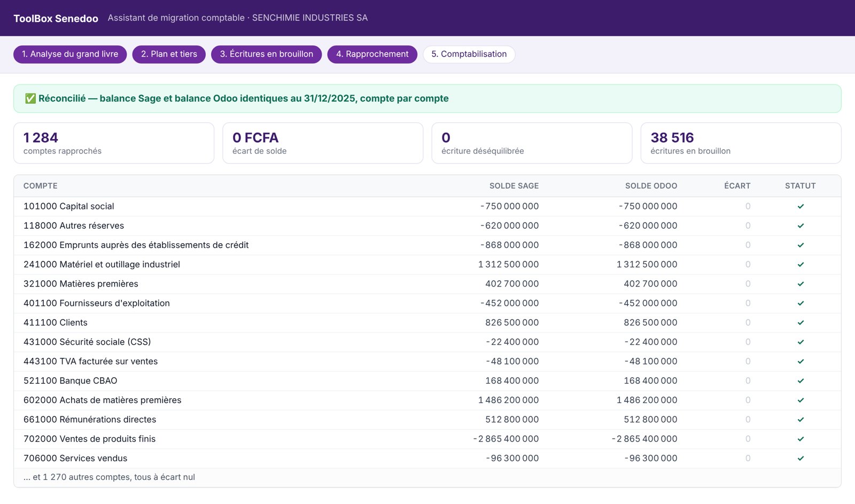Image resolution: width=855 pixels, height=504 pixels.
Task: Click the check for TVA facturée sur ventes
Action: click(x=800, y=361)
